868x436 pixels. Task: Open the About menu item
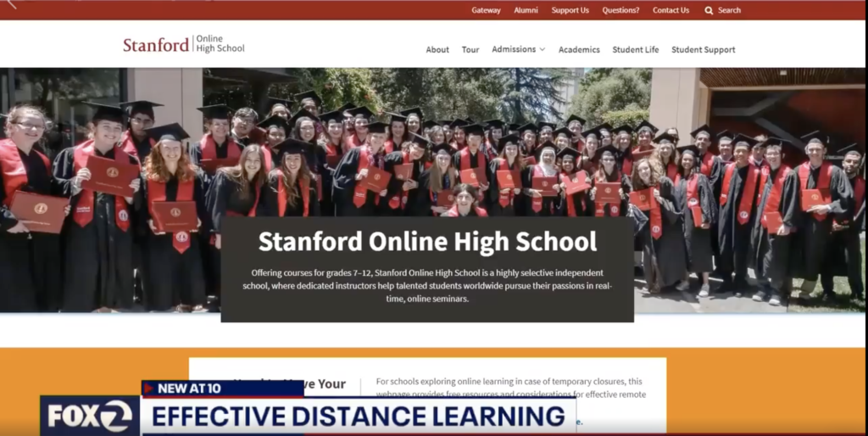pos(437,49)
